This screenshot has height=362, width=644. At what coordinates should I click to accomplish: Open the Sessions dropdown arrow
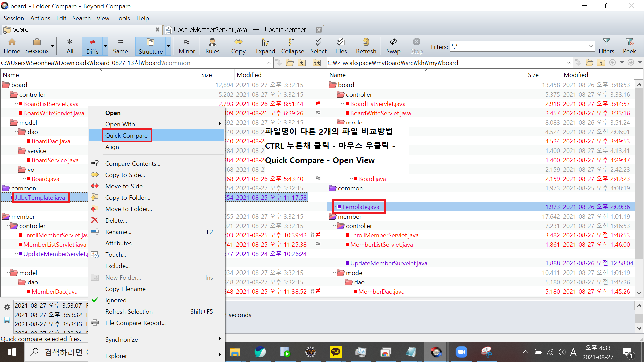53,46
